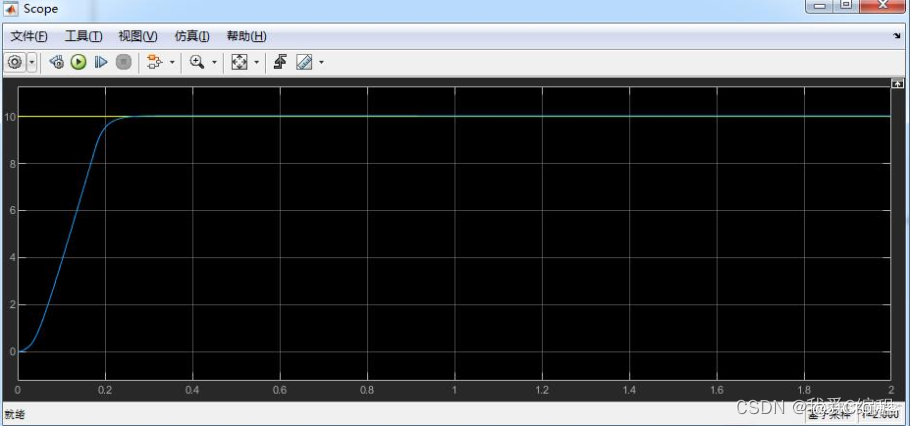Close the Scope window

coord(882,5)
